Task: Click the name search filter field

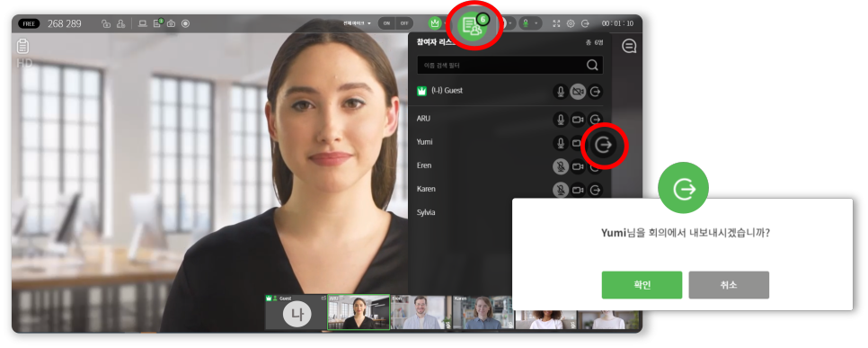Action: coord(509,66)
